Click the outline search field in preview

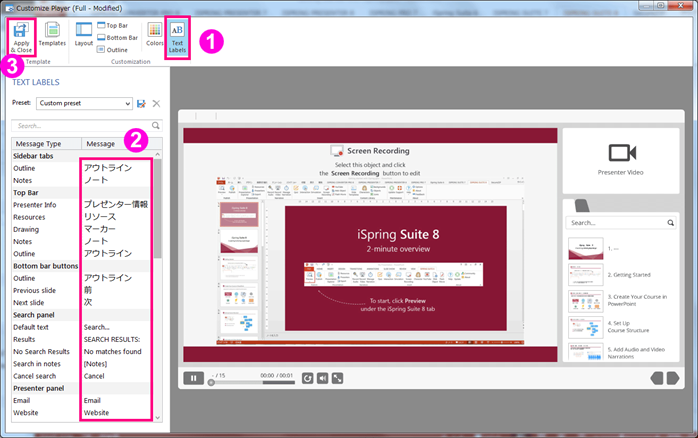click(x=621, y=223)
